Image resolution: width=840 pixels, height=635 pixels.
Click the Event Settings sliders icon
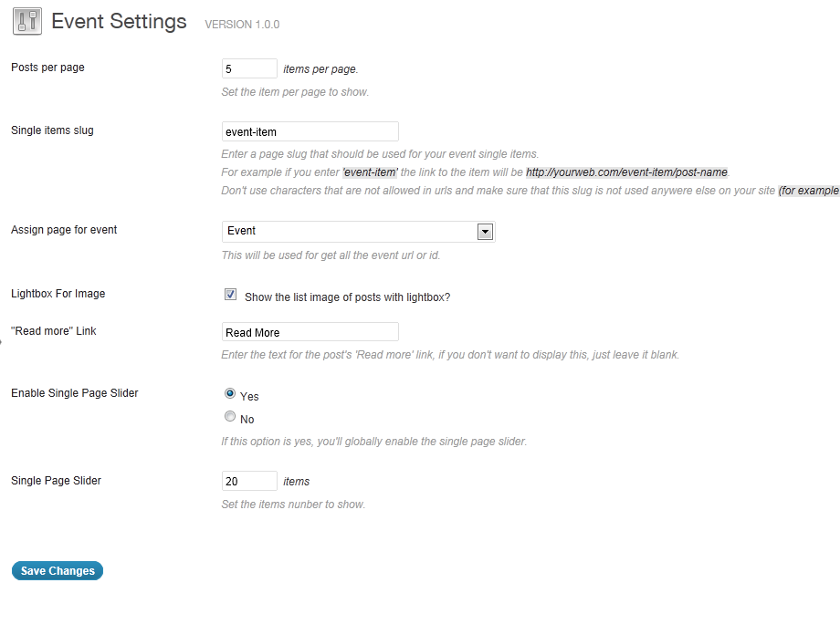tap(26, 21)
